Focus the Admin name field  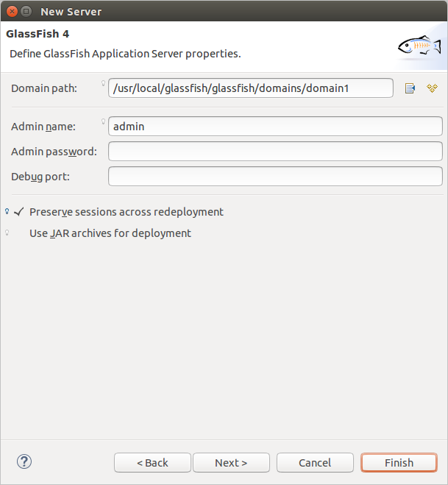pos(275,126)
